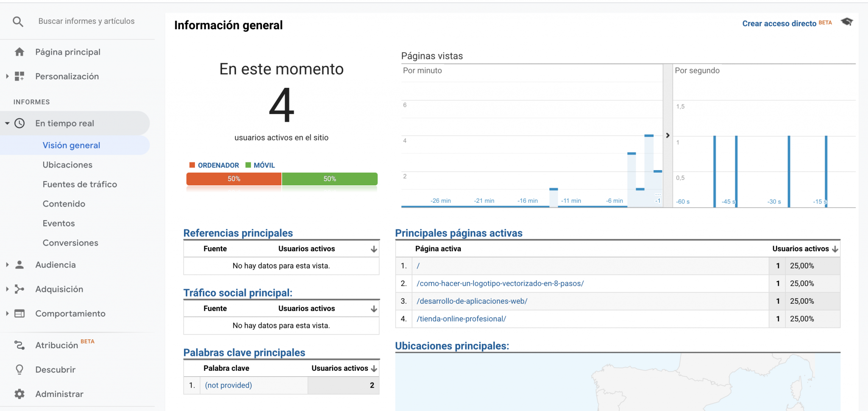Toggle sorting of Usuarios activos in Principales páginas activas
This screenshot has height=411, width=868.
(835, 249)
